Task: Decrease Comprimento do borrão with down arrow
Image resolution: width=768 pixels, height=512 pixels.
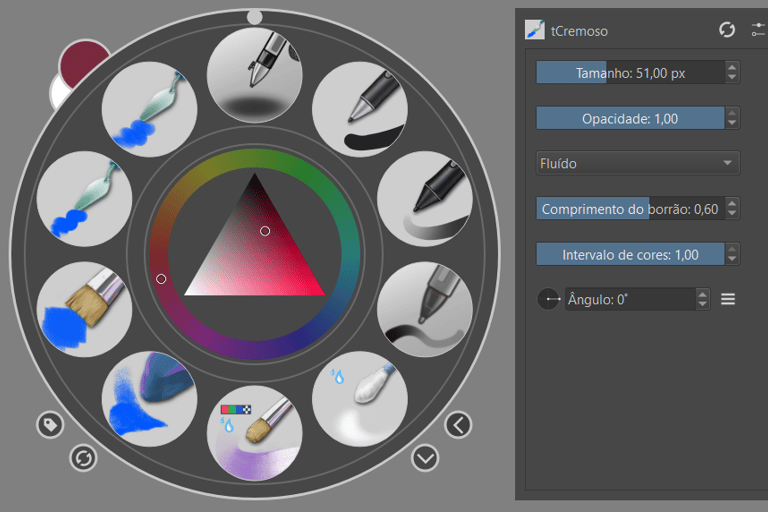Action: (732, 214)
